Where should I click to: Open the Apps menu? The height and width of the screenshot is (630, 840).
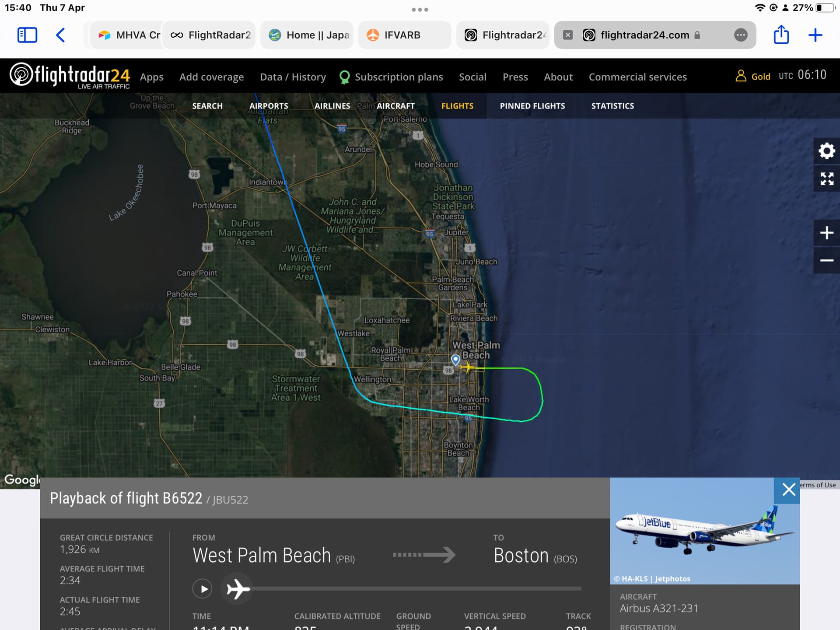151,77
